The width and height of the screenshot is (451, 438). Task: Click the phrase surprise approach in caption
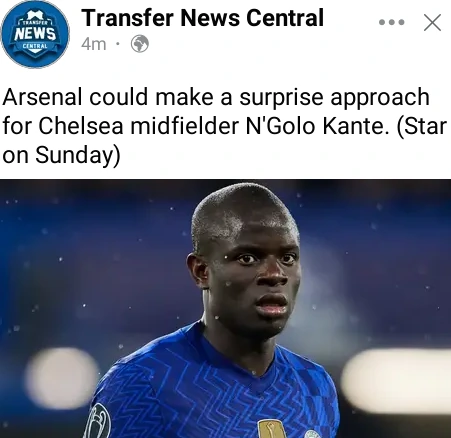point(334,97)
